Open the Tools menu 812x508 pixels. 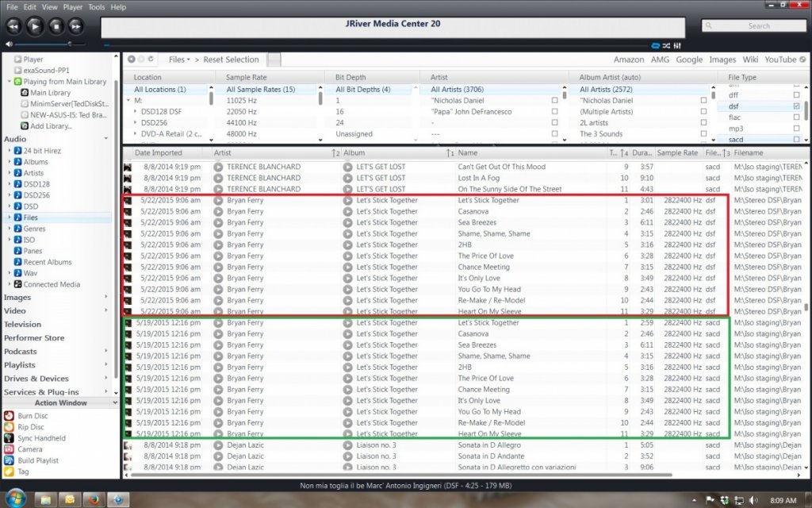(x=96, y=7)
